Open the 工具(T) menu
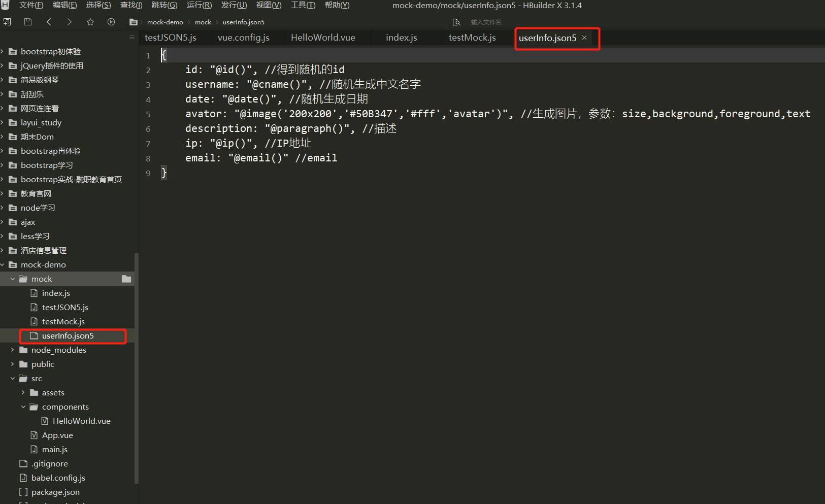 pyautogui.click(x=303, y=5)
